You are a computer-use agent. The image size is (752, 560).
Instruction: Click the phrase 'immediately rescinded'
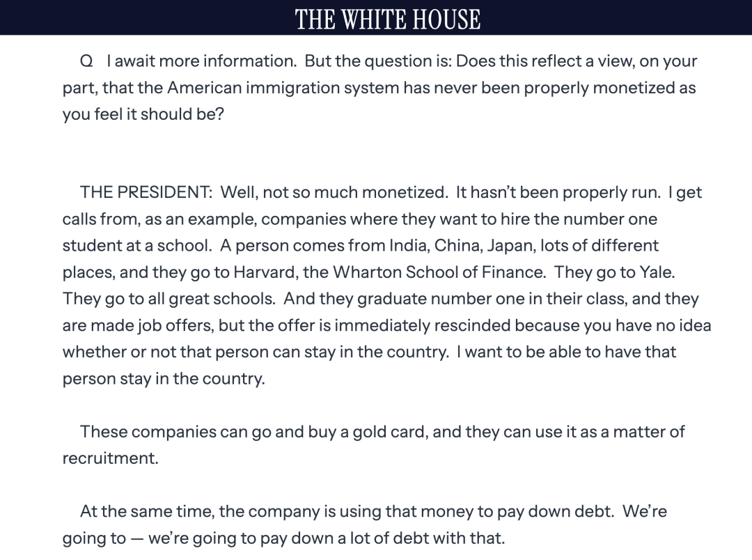pos(423,326)
